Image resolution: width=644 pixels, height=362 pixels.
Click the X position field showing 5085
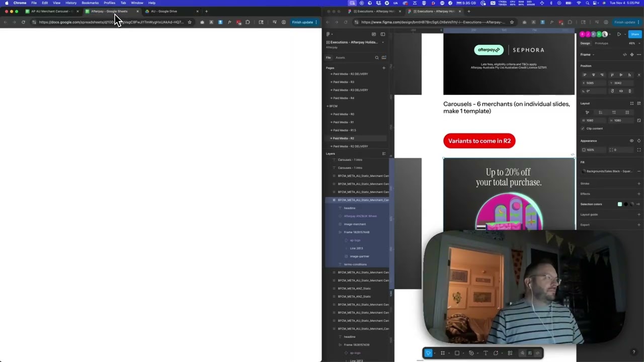(594, 83)
